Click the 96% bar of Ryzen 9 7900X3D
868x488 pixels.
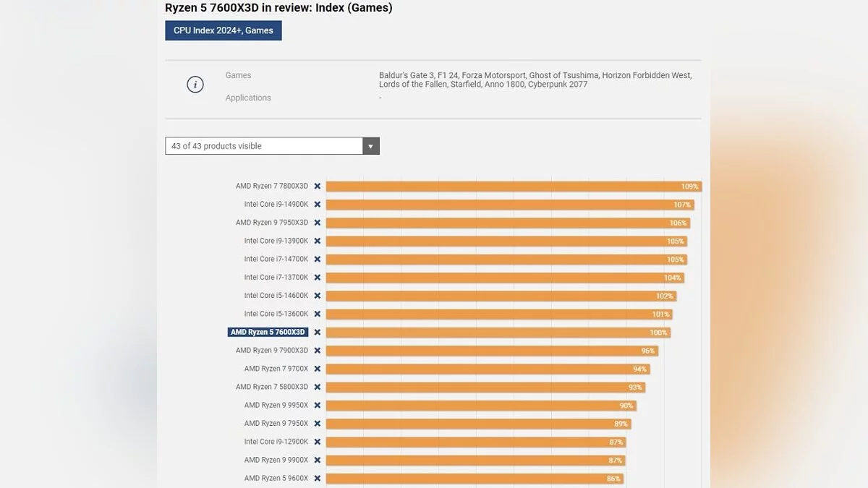[492, 351]
